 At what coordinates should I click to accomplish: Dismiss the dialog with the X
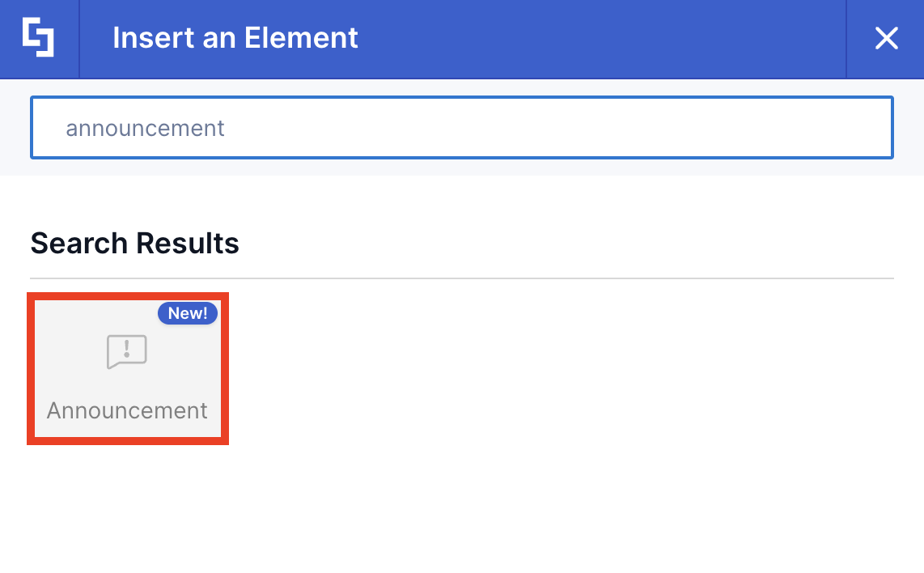pyautogui.click(x=886, y=38)
